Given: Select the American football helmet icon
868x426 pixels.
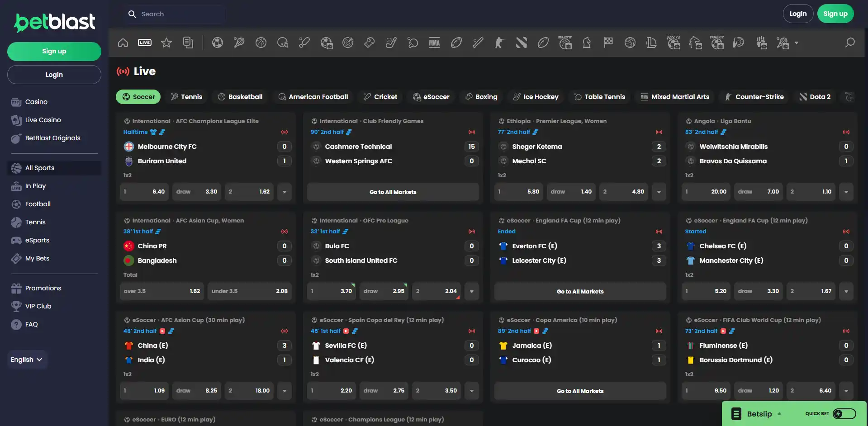Looking at the screenshot, I should coord(283,43).
